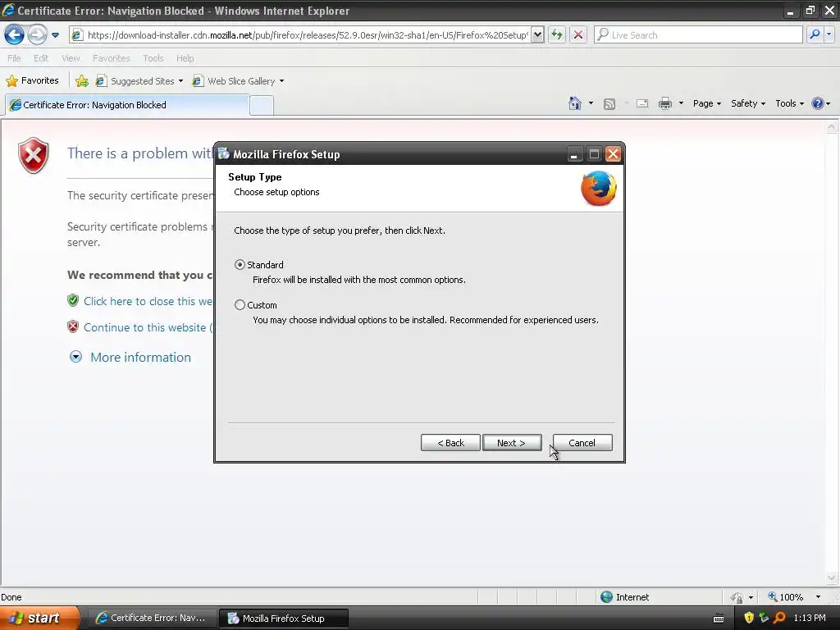Open the Favorites star button
This screenshot has width=840, height=630.
[x=32, y=81]
